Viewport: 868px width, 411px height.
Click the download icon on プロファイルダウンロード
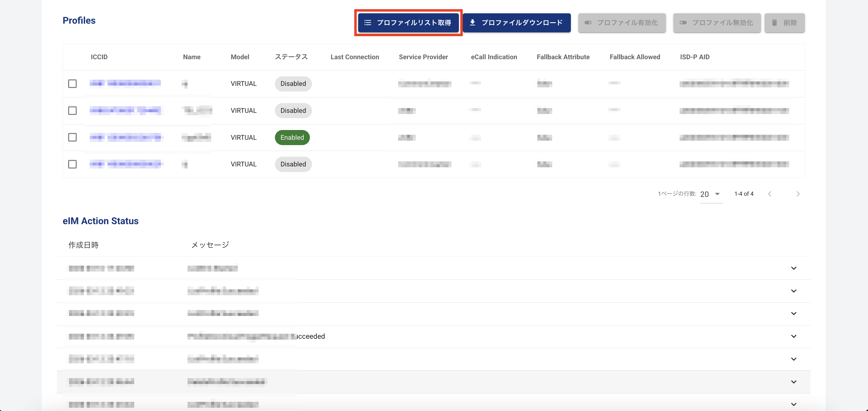473,23
